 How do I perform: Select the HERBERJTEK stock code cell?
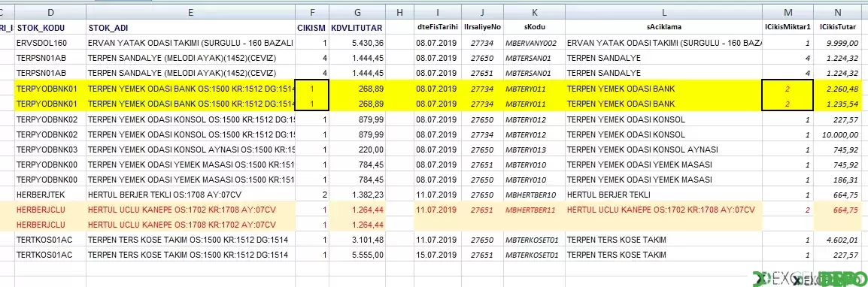(50, 195)
